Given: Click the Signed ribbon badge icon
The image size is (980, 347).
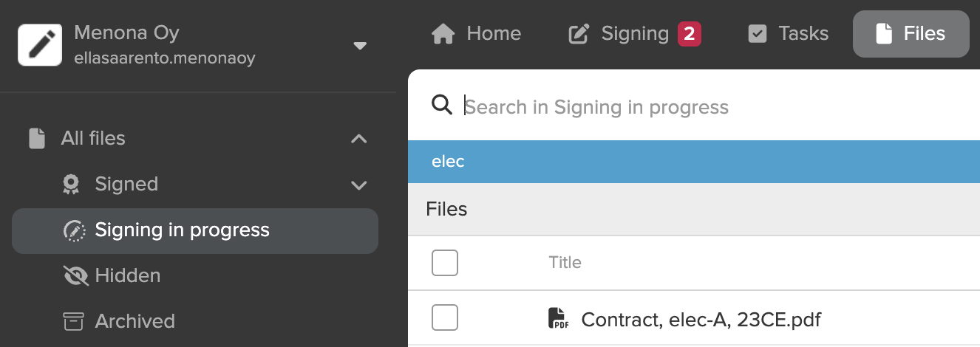Looking at the screenshot, I should tap(72, 184).
